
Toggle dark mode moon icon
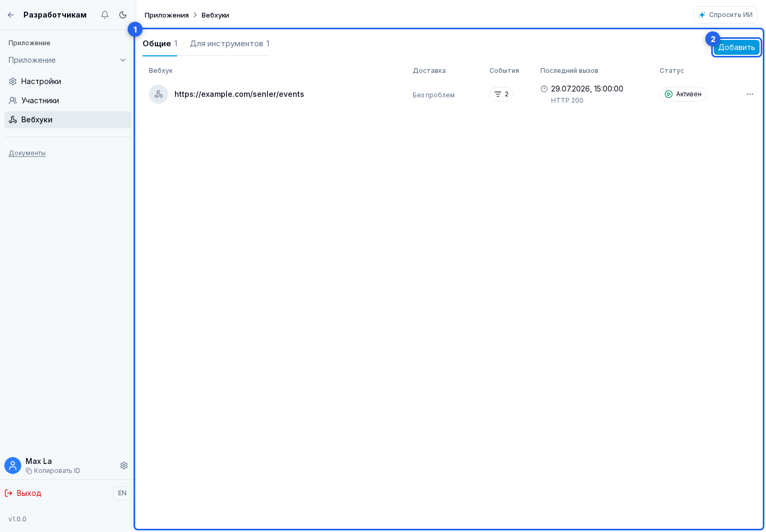coord(123,15)
